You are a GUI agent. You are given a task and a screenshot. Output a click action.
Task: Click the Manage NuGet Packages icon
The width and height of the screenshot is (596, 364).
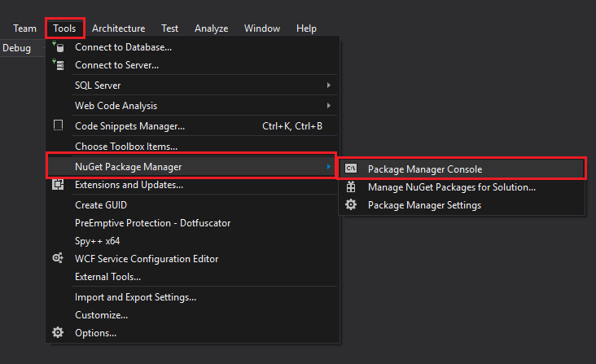coord(351,187)
